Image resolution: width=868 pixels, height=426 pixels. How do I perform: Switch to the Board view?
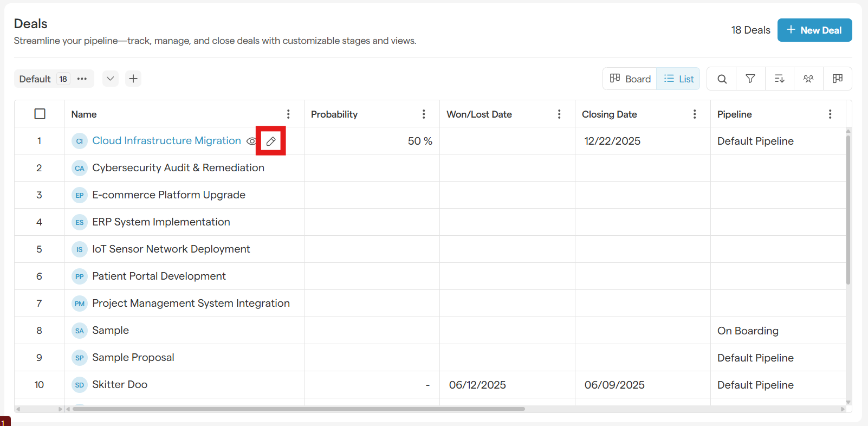630,79
